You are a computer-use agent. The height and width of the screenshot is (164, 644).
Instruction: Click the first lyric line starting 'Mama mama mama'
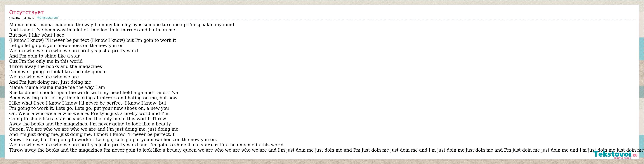[122, 25]
